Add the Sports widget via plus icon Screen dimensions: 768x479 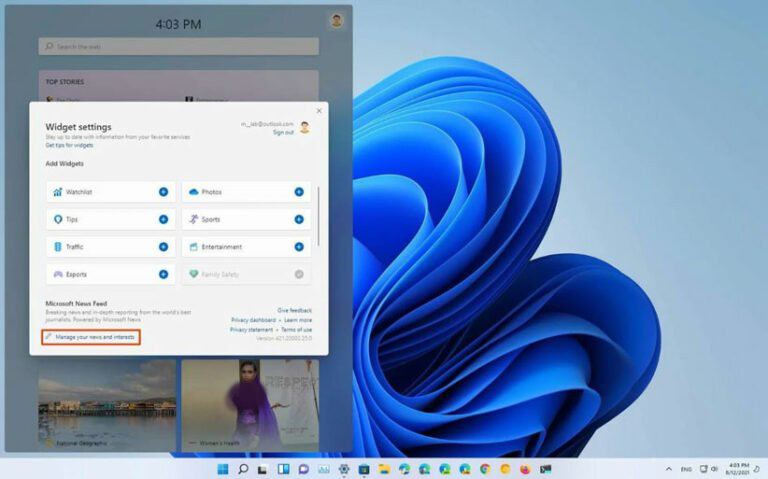point(298,219)
